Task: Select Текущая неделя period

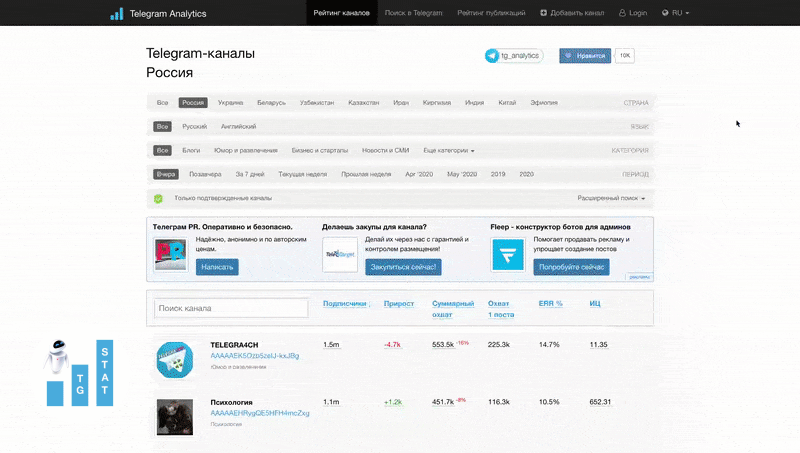Action: click(303, 174)
